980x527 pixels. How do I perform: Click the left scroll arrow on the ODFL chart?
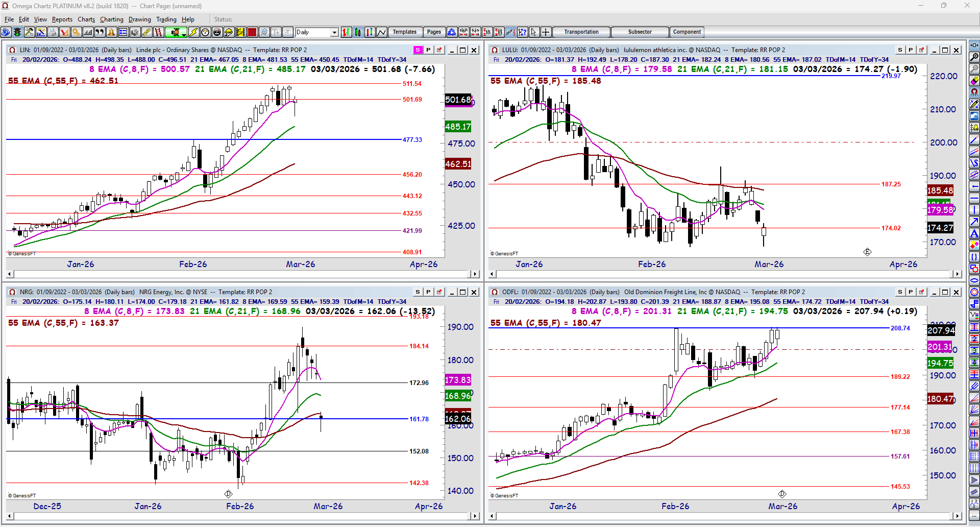tap(493, 516)
